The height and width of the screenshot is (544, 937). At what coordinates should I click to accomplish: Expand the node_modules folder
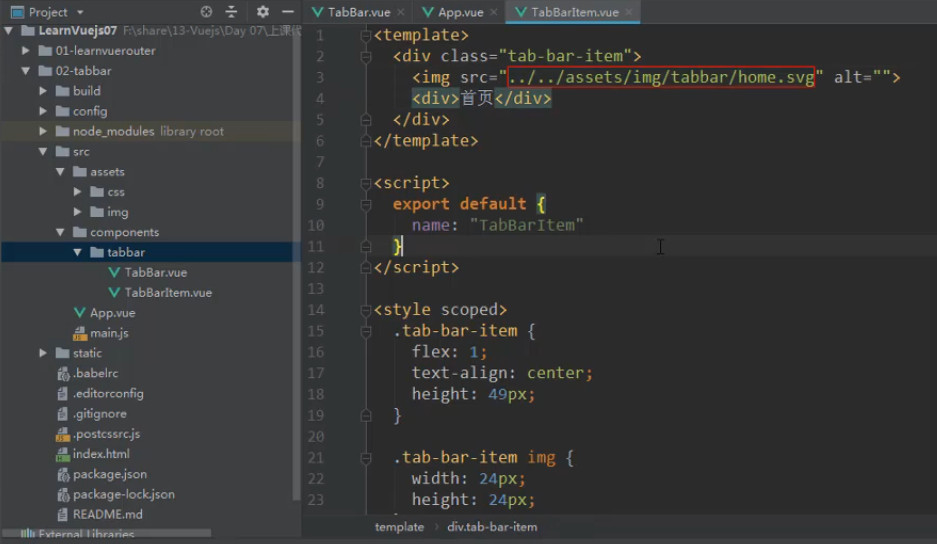click(x=43, y=131)
